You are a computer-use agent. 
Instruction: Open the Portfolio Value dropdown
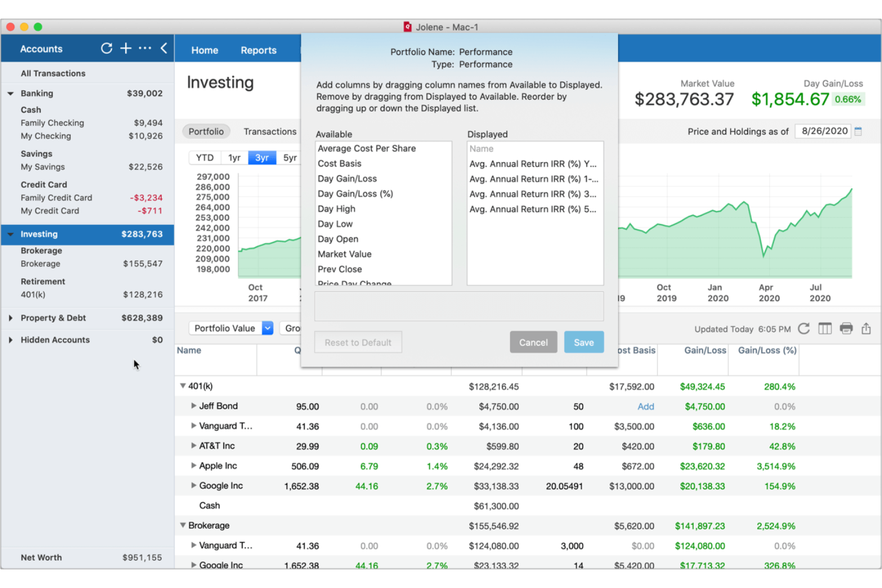[268, 328]
